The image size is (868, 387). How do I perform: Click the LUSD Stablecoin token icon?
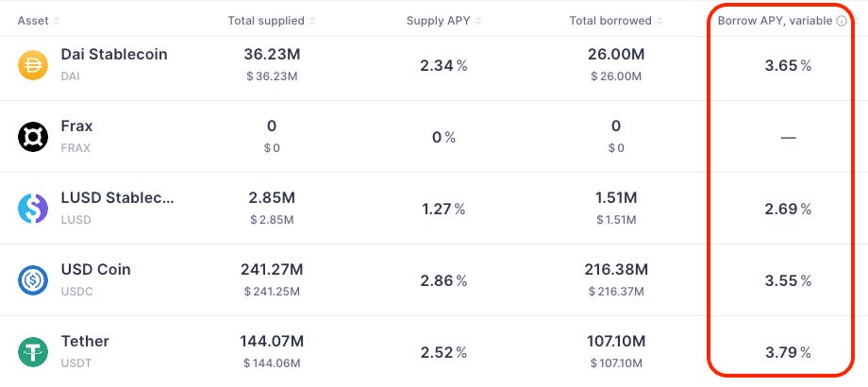33,209
